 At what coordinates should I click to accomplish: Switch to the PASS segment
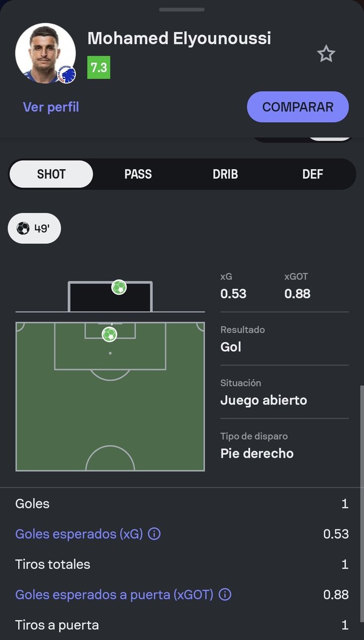pyautogui.click(x=138, y=175)
